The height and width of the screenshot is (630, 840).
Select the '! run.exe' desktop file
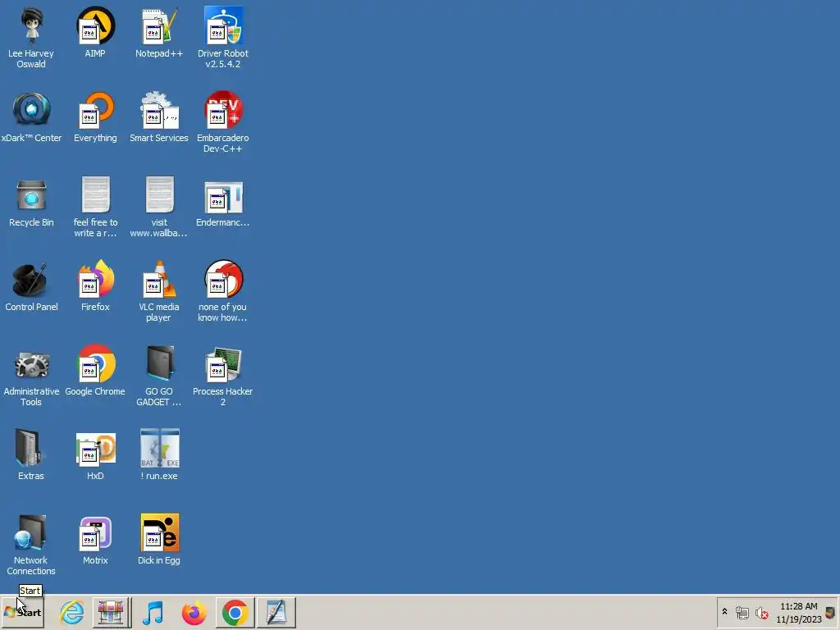pos(159,455)
